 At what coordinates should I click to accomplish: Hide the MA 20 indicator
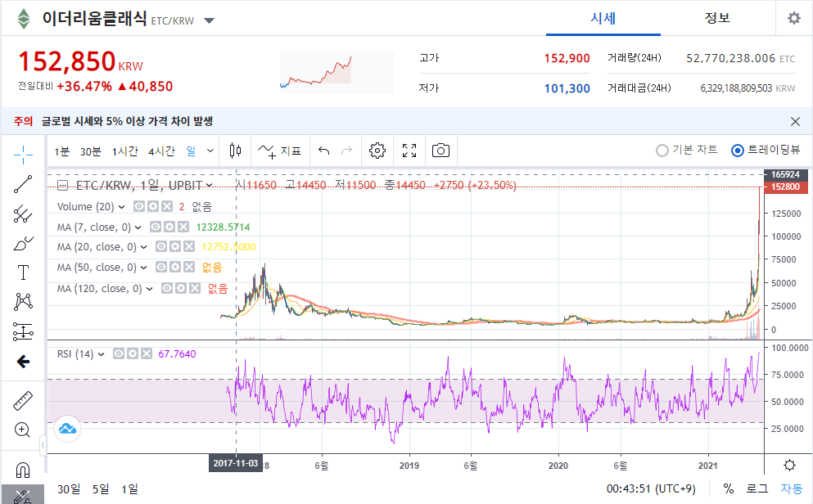tap(161, 247)
